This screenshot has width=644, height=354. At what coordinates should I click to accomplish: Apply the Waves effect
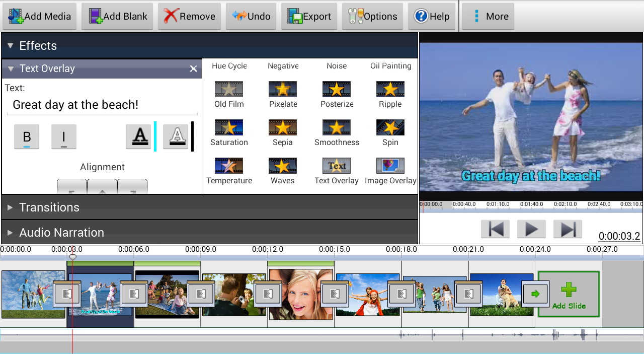point(282,166)
